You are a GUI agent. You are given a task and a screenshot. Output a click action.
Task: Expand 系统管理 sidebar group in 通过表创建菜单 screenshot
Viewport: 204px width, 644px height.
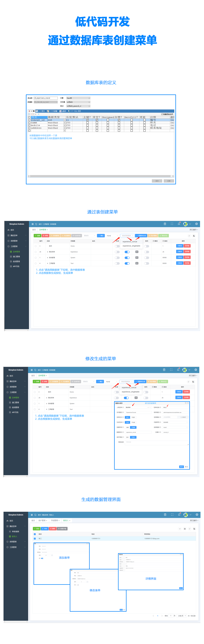coord(16,241)
